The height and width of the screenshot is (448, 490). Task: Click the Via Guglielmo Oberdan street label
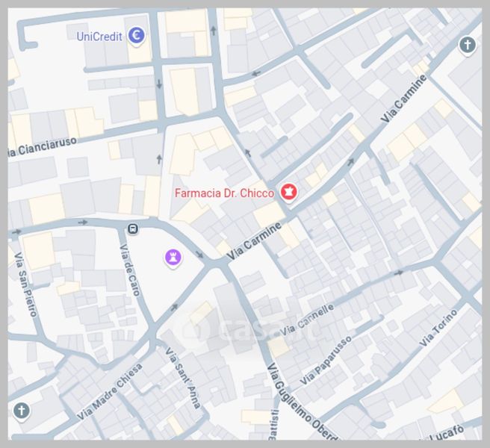click(x=301, y=402)
